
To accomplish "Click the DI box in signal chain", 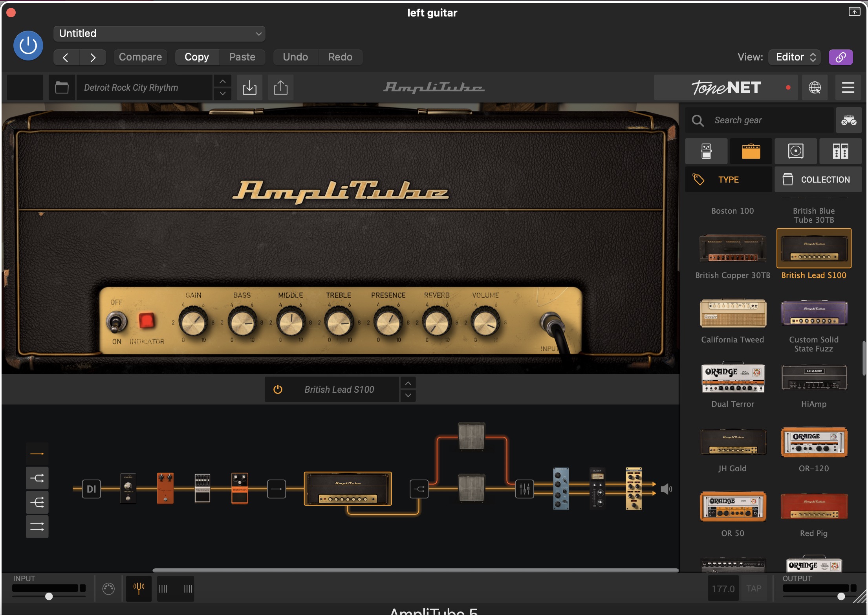I will [x=91, y=489].
